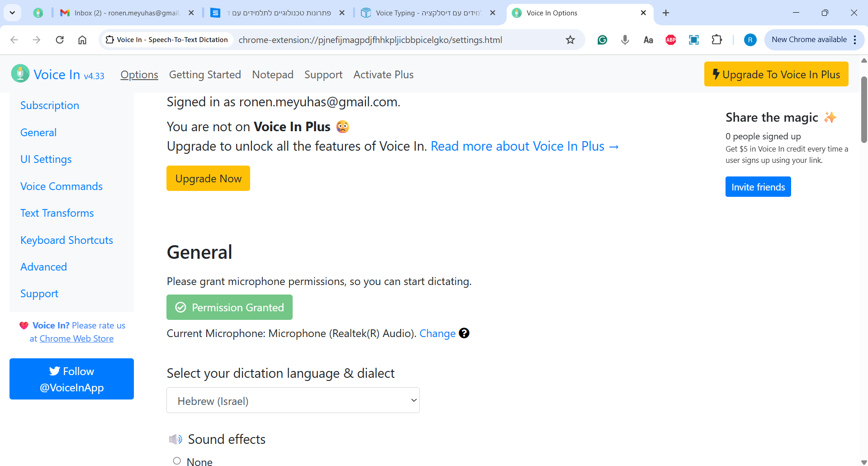Click the microphone help question mark icon
Viewport: 868px width, 466px height.
point(464,333)
